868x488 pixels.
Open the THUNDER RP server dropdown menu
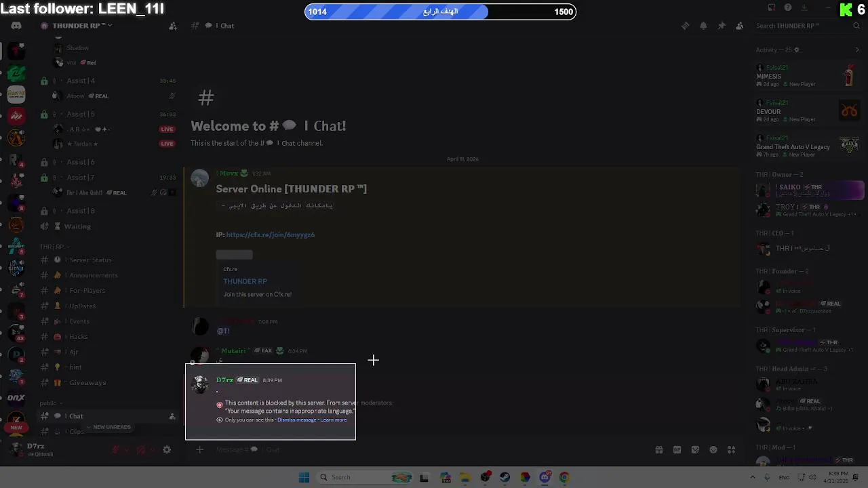pos(77,26)
